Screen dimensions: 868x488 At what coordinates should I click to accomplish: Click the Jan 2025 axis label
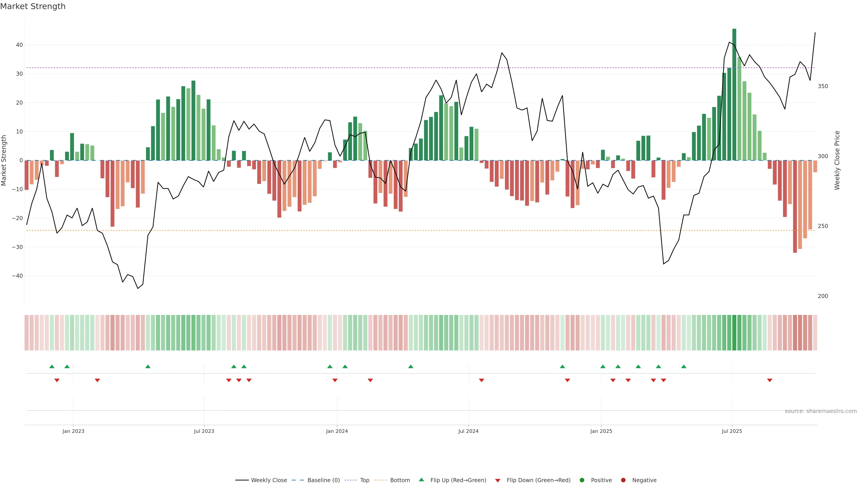(x=601, y=431)
